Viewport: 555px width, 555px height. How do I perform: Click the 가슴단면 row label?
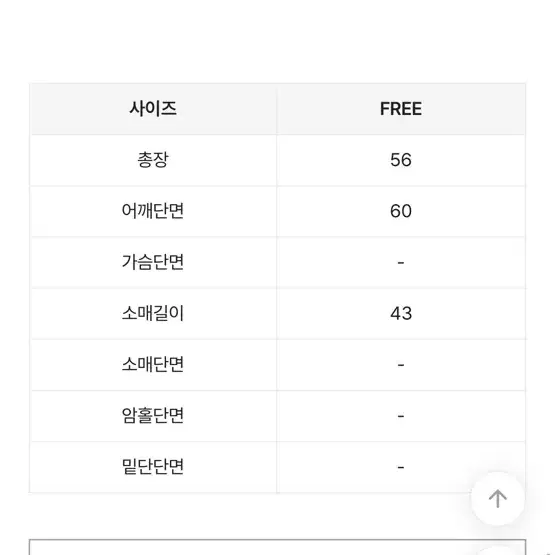(x=153, y=262)
